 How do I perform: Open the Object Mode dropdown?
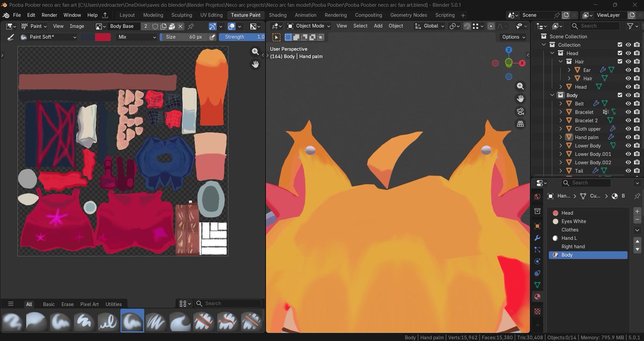point(310,26)
